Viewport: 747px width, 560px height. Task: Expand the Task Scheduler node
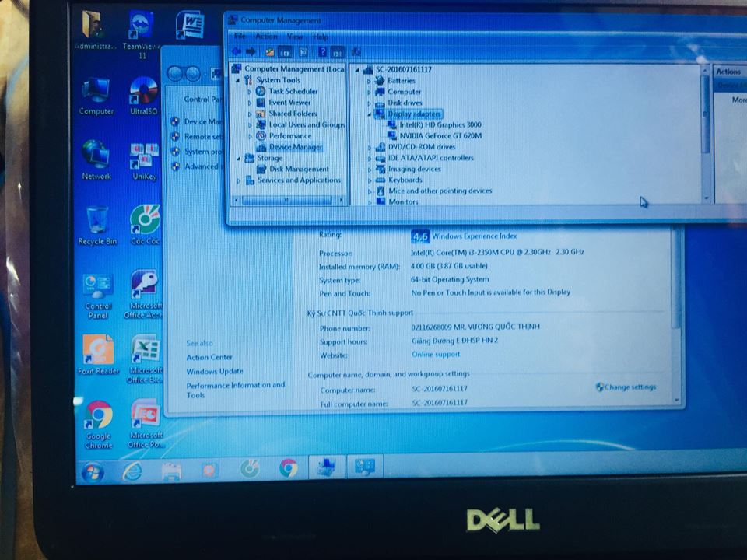click(250, 91)
